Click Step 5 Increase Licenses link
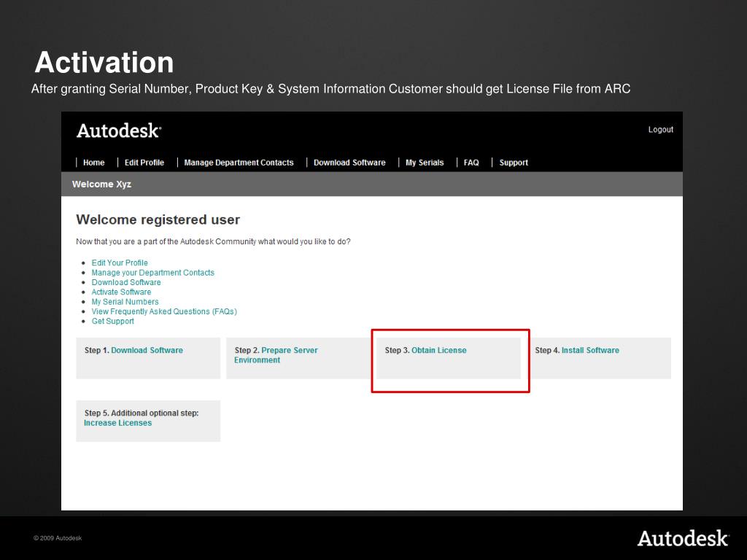The width and height of the screenshot is (747, 560). click(x=117, y=423)
